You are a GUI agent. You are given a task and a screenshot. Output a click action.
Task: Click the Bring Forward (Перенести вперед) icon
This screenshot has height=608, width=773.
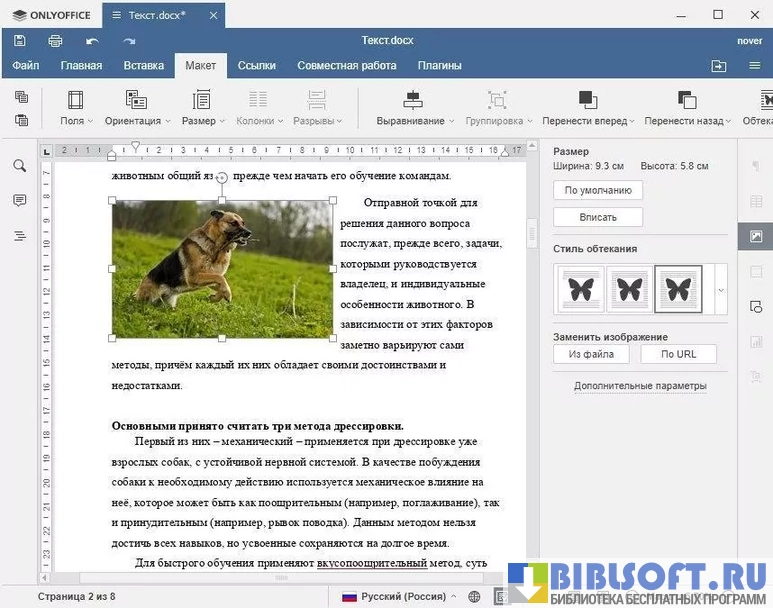(588, 100)
